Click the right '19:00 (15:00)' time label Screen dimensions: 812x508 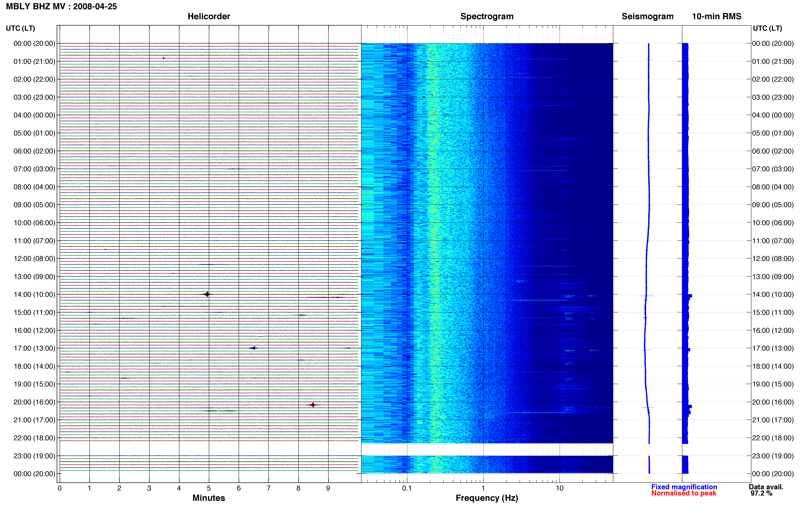coord(773,384)
